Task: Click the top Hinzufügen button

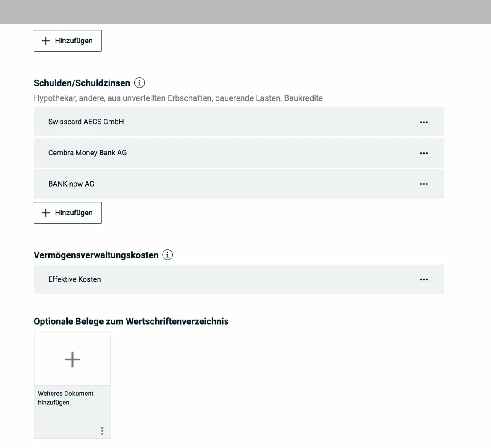Action: [x=68, y=41]
